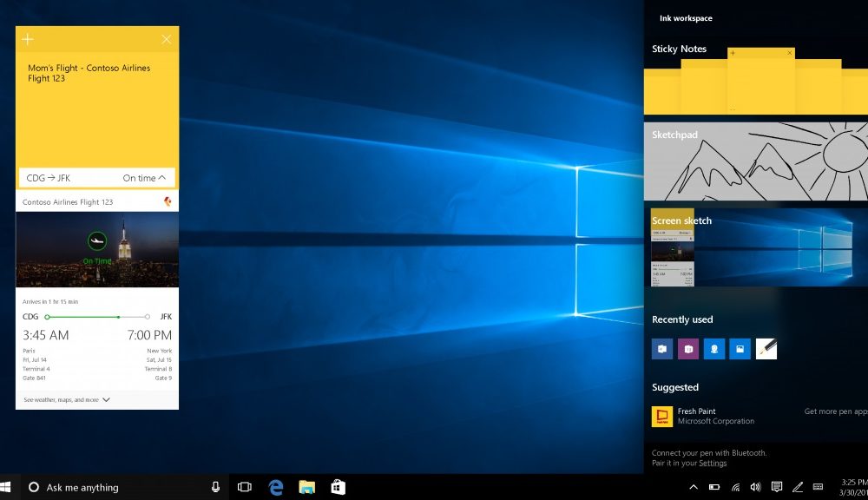Add a new sticky note with plus icon
This screenshot has height=500, width=868.
pos(28,39)
